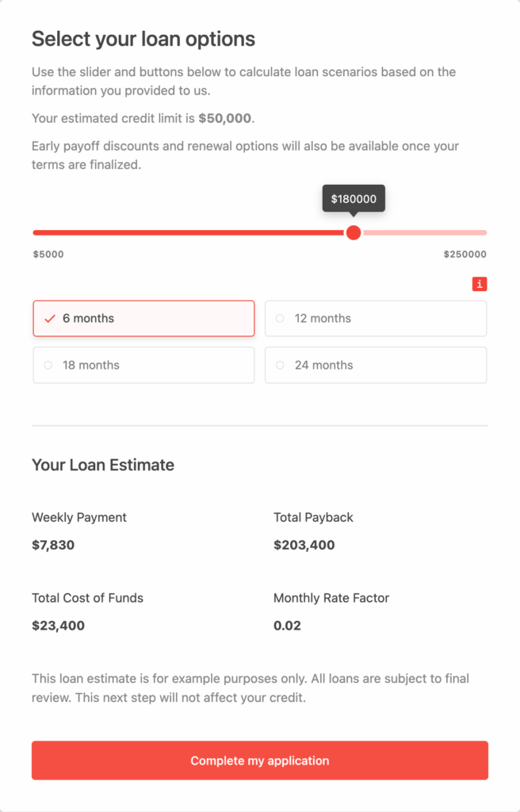Click the checkmark icon beside 6 months
The height and width of the screenshot is (812, 520).
50,319
